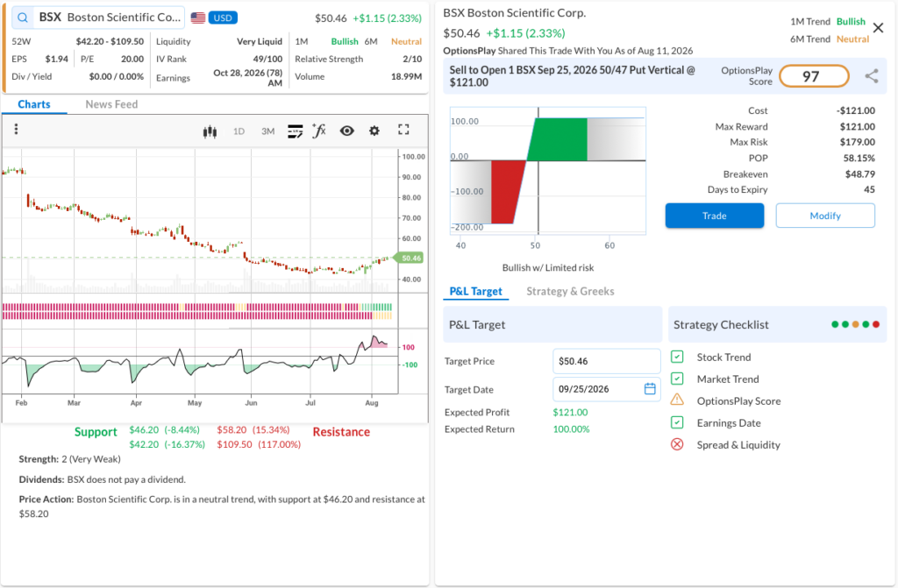Open the fx indicators function icon

319,131
